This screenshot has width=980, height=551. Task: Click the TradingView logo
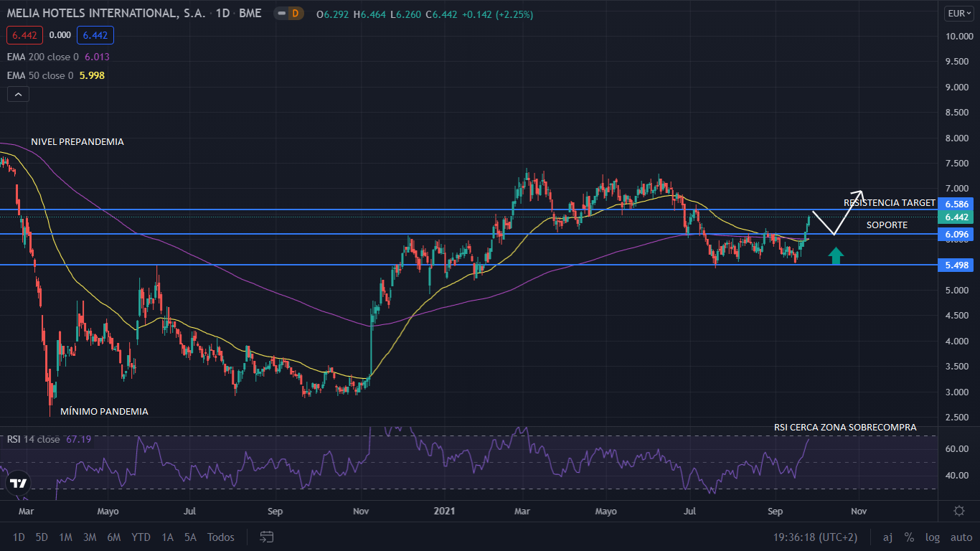click(19, 483)
